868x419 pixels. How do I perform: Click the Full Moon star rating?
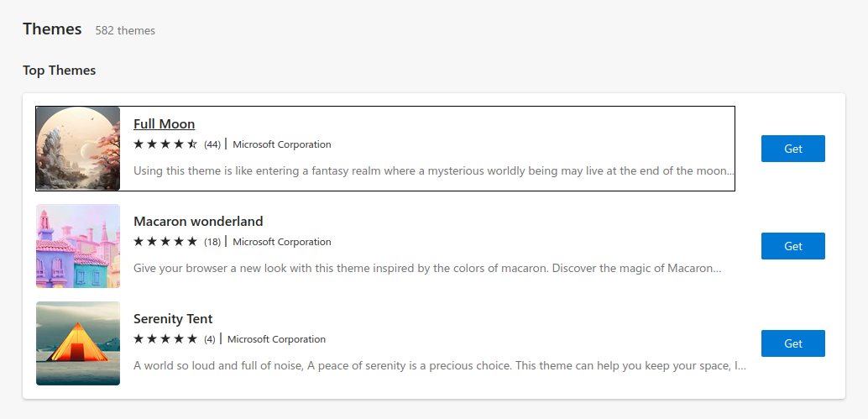pyautogui.click(x=165, y=144)
